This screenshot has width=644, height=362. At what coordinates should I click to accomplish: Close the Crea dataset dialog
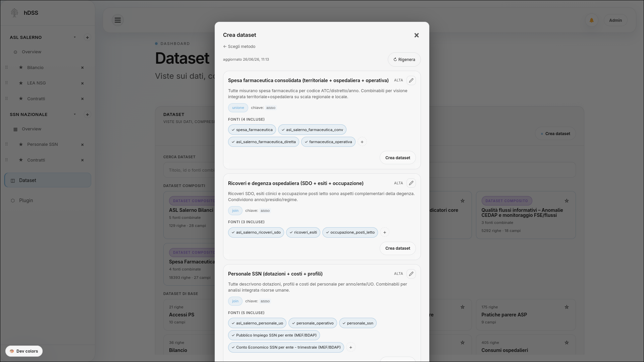pyautogui.click(x=417, y=35)
